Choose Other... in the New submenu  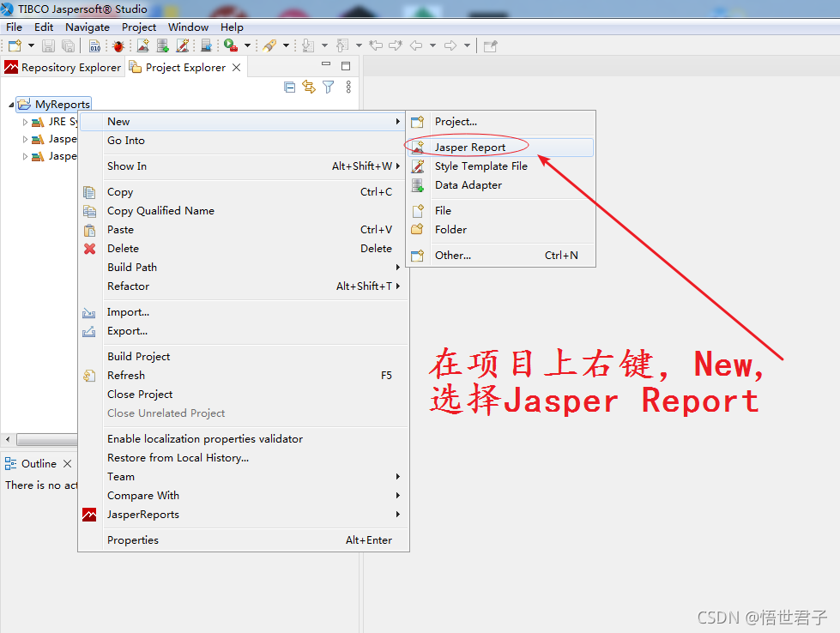pos(500,255)
